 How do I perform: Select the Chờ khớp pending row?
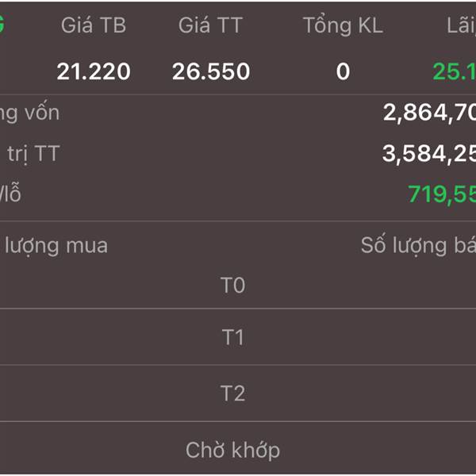[238, 450]
